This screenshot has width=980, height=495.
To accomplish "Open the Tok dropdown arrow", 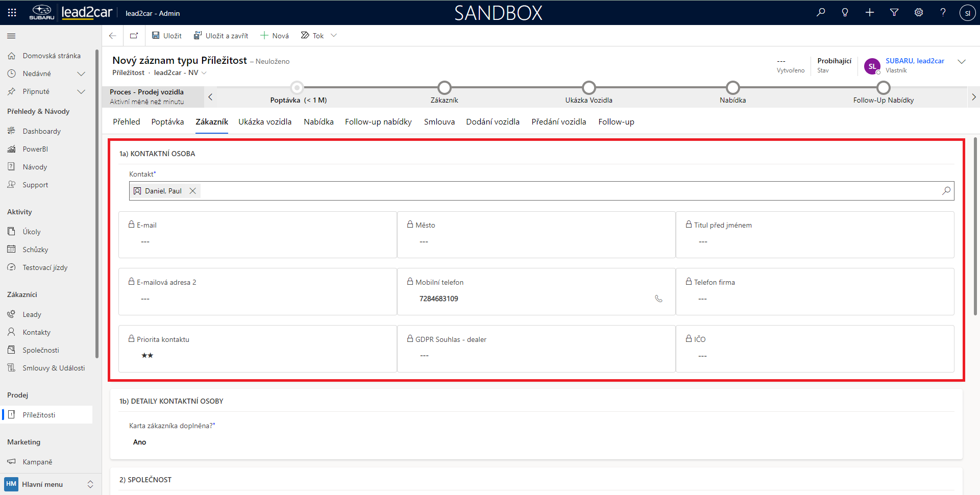I will click(x=334, y=36).
